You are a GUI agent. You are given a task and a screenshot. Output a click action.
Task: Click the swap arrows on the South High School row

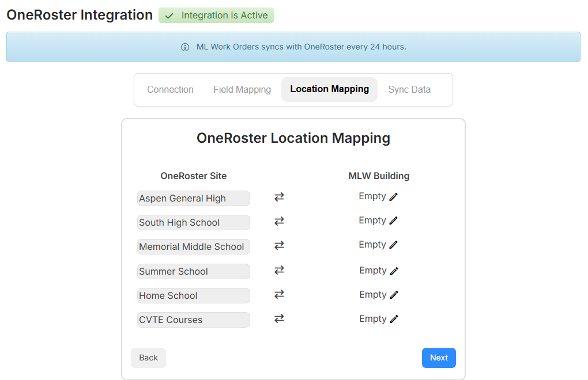[279, 221]
